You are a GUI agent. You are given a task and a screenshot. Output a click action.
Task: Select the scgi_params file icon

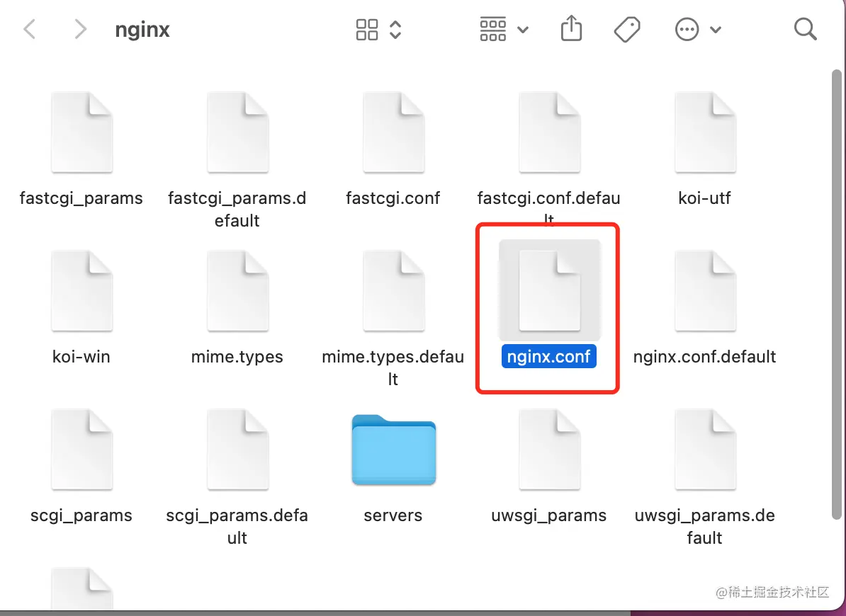(81, 450)
